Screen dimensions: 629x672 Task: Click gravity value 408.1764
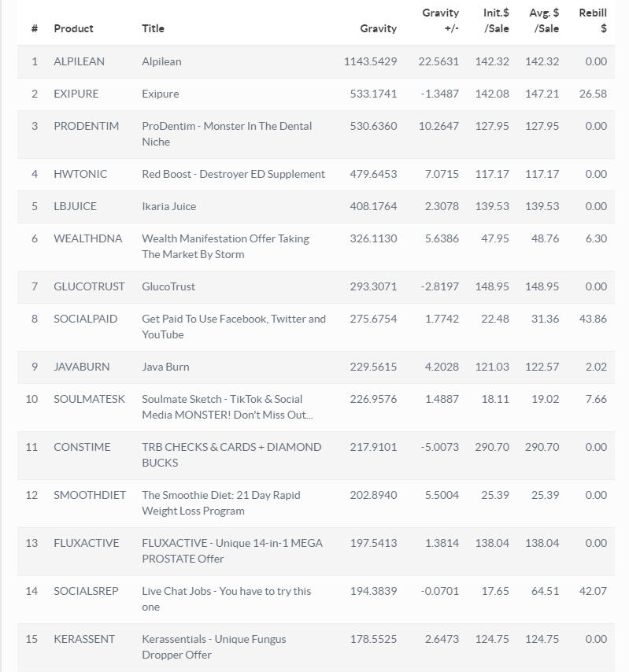pos(373,206)
